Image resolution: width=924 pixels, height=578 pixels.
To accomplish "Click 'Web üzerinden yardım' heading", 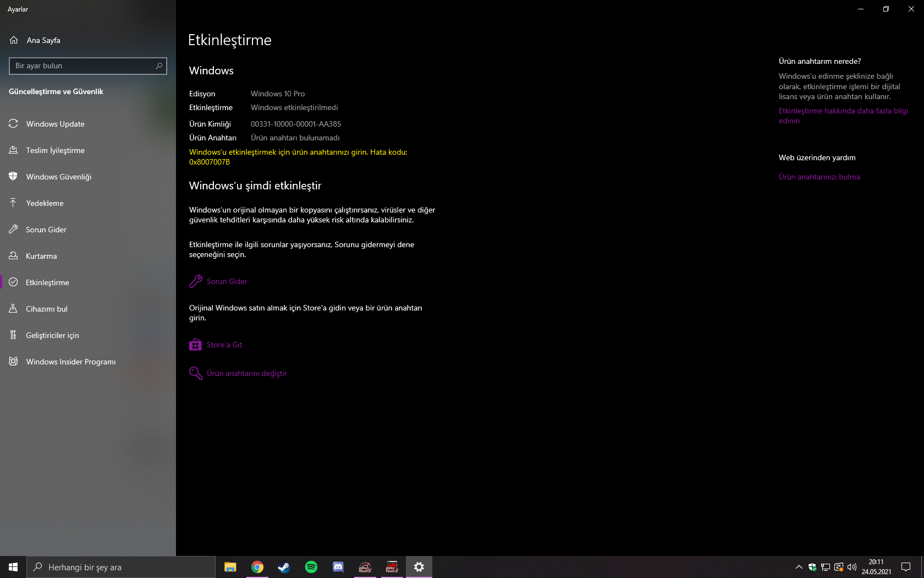I will [817, 157].
